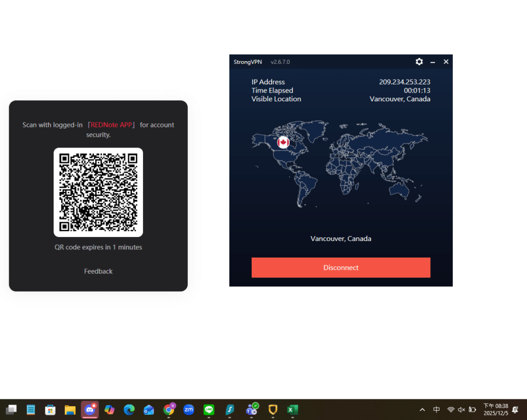Screen dimensions: 527x420
Task: Open Google Chrome taskbar icon
Action: tap(168, 410)
